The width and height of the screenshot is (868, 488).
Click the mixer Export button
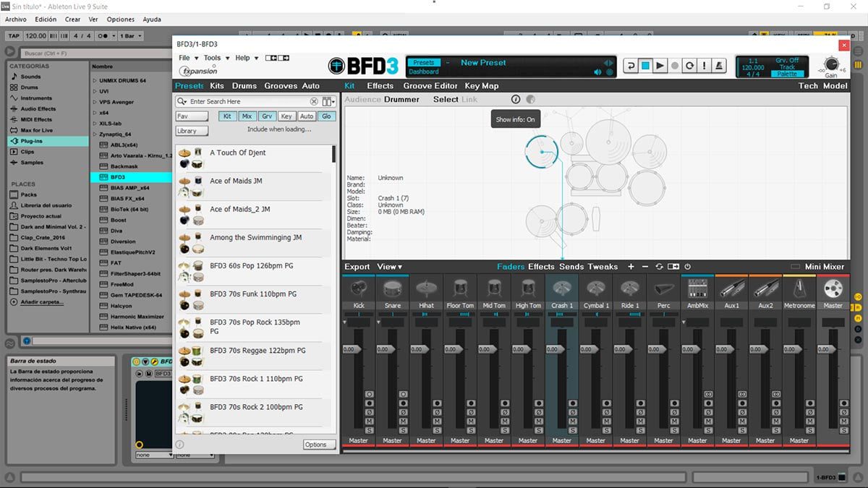(x=357, y=267)
